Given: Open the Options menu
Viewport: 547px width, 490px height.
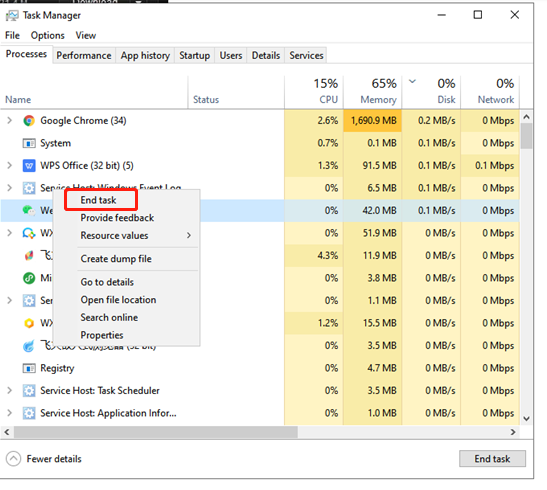Looking at the screenshot, I should click(x=47, y=36).
